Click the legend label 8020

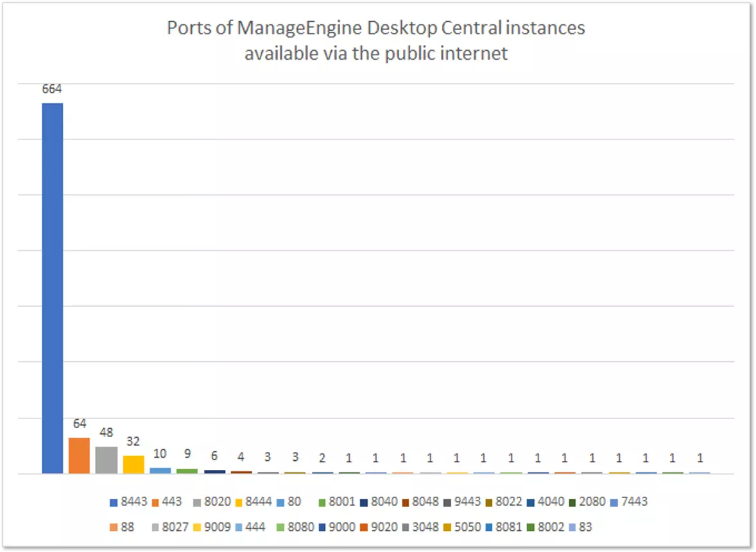(218, 502)
